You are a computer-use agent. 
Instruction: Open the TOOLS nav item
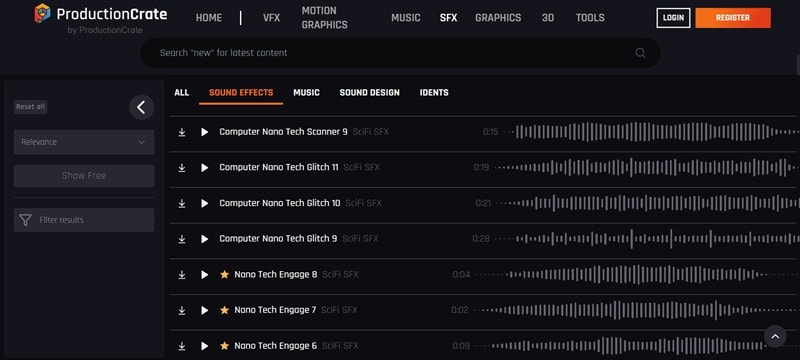[x=590, y=18]
